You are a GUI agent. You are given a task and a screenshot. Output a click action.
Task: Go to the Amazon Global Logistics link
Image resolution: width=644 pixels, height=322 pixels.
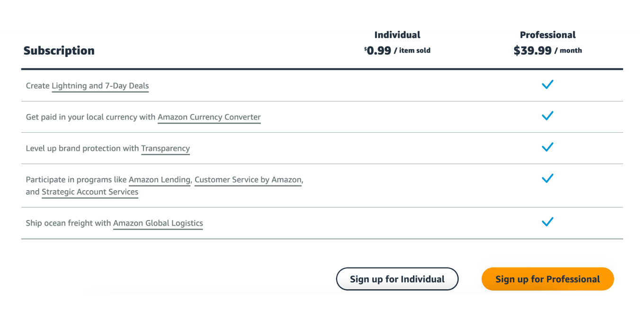click(x=158, y=223)
